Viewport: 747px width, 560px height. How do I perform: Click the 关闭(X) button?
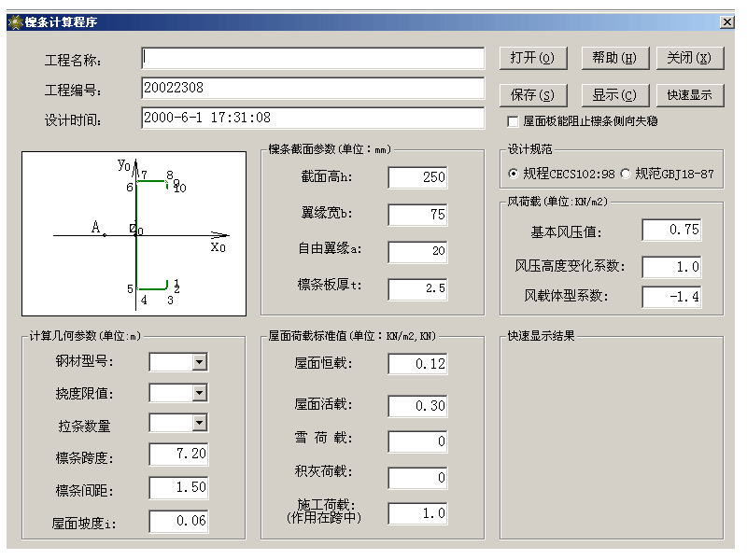(690, 58)
